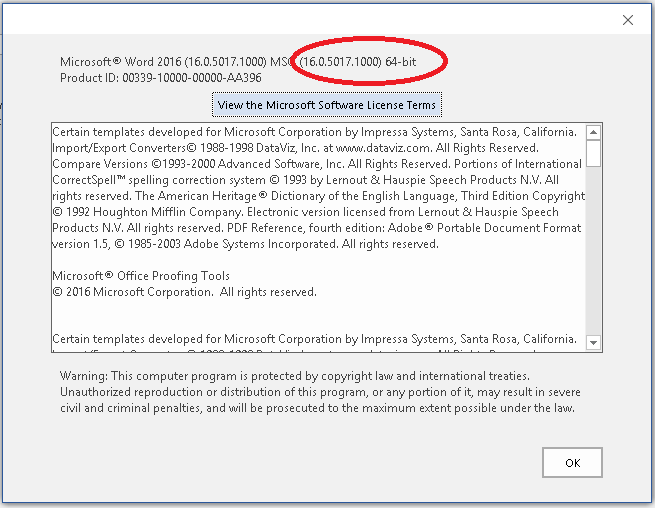Click the credits scrollbar down arrow

point(593,343)
